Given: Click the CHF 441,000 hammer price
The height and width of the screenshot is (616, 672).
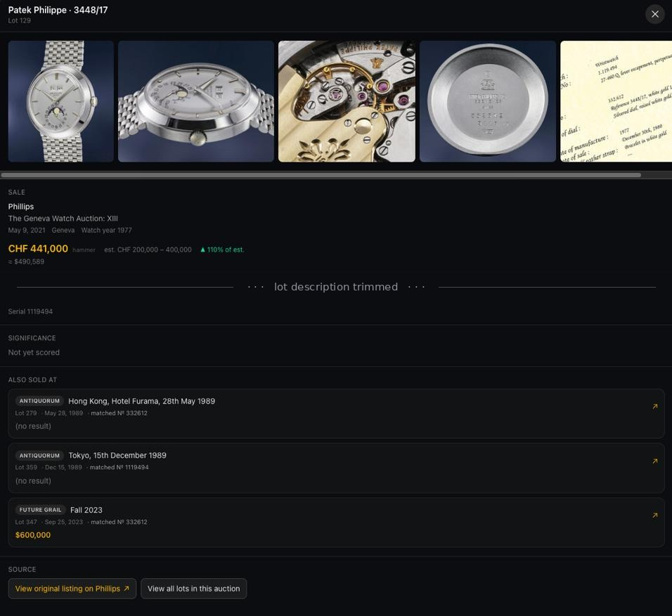Looking at the screenshot, I should (x=38, y=249).
